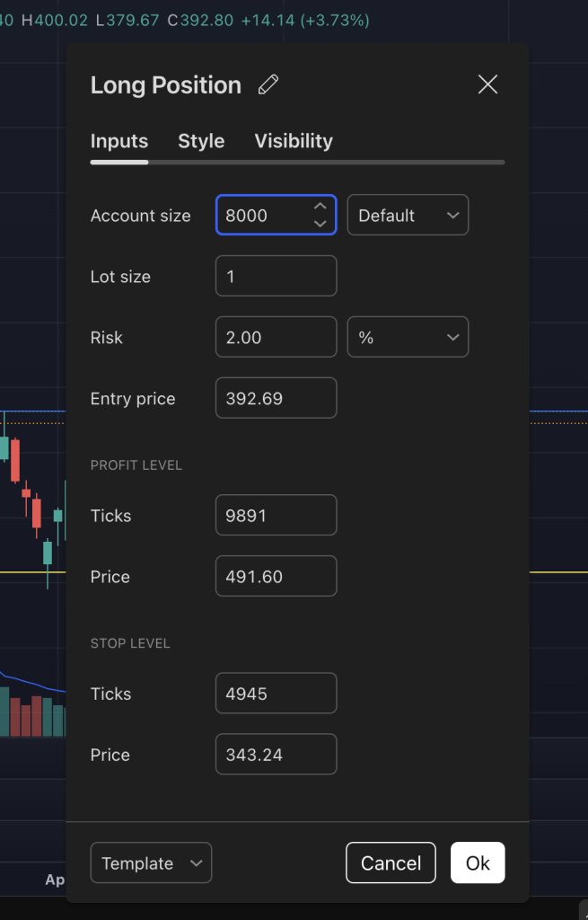Edit the Entry price field
This screenshot has height=920, width=588.
[x=276, y=398]
